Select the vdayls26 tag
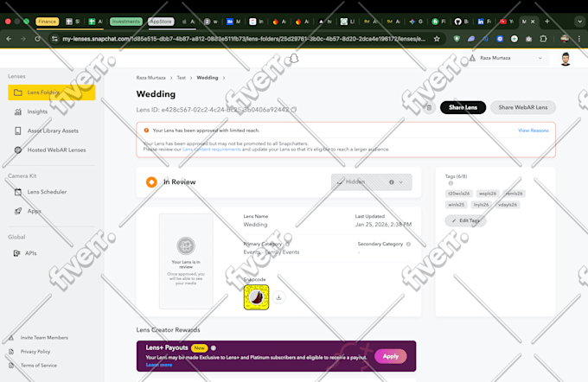Viewport: 588px width, 382px height. point(508,205)
